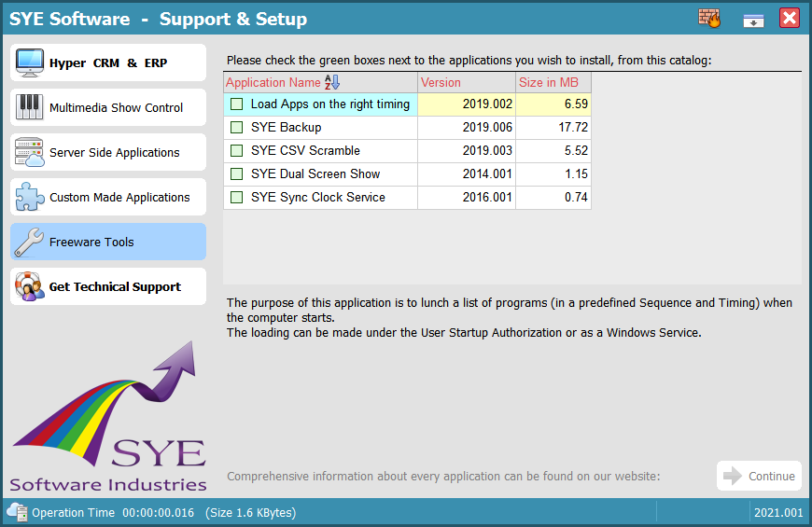Click the Operation Time status text
Viewport: 812px width, 527px height.
[164, 512]
